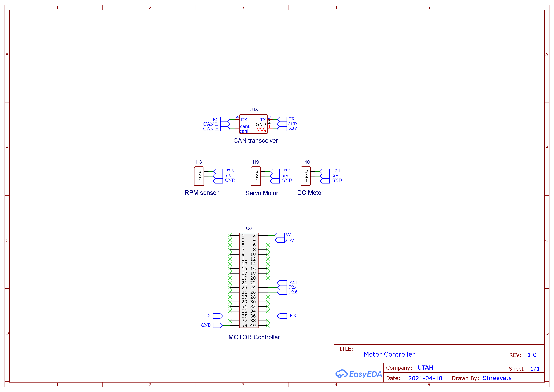
Task: Click the EasyEDA logo in the title block
Action: (x=359, y=374)
